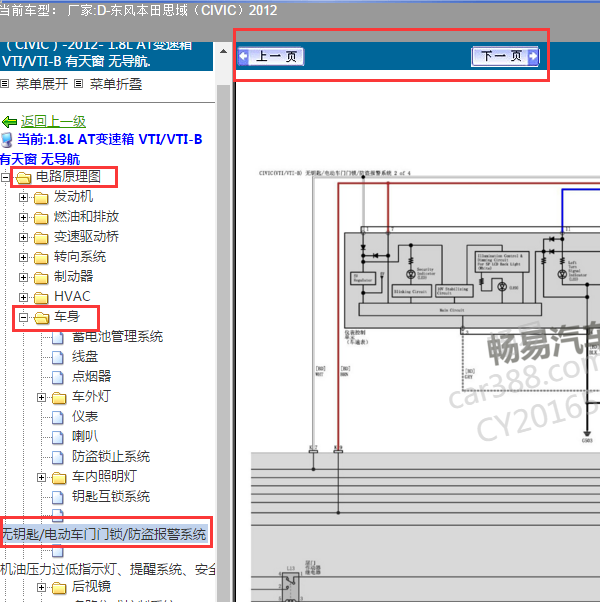Click the 当前:1.8L AT变速箱 VTI/VTI-B heading
This screenshot has width=600, height=602.
pyautogui.click(x=109, y=139)
